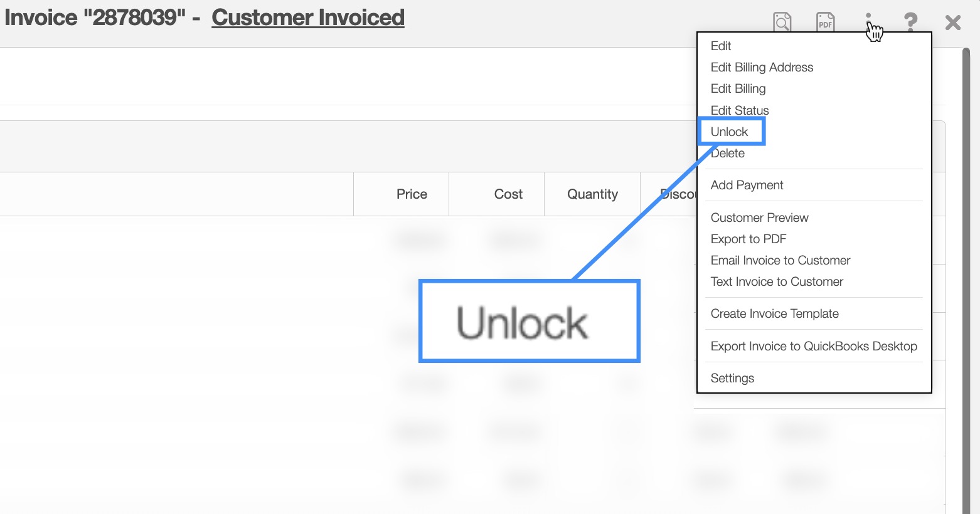The height and width of the screenshot is (514, 980).
Task: Choose Edit Billing Address
Action: click(x=762, y=67)
